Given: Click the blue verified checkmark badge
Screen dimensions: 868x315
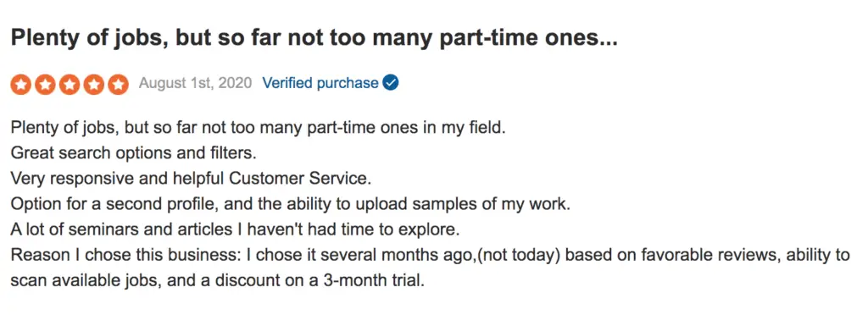Looking at the screenshot, I should click(x=391, y=84).
